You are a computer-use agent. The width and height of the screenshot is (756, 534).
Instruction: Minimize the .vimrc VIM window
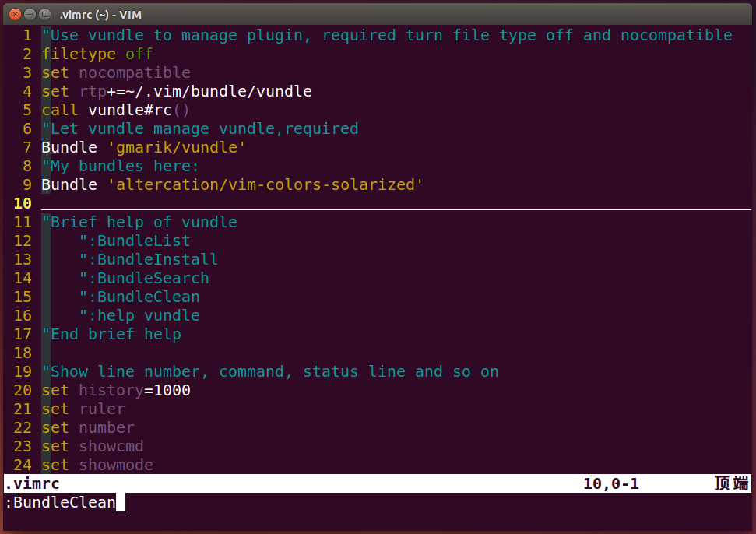pos(30,15)
